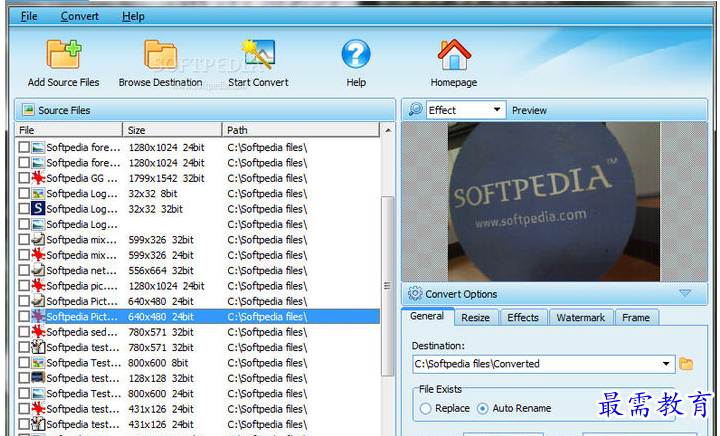Open Help via the question mark icon
The image size is (720, 436).
(356, 54)
